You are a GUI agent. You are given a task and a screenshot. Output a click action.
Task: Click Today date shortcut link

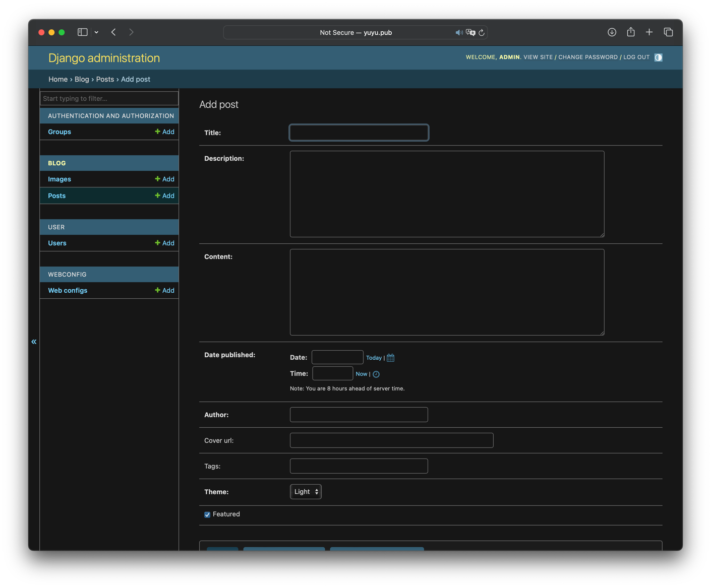374,358
